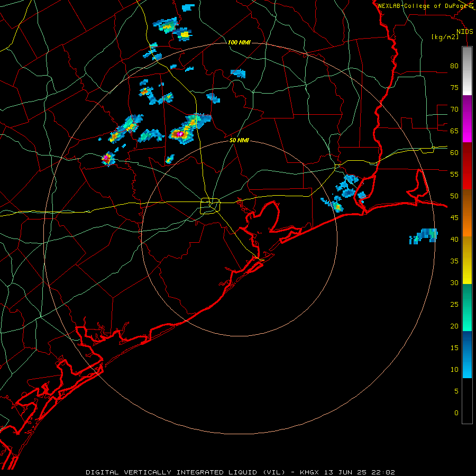476x476 pixels.
Task: Click the 30 value on color scale
Action: (454, 282)
